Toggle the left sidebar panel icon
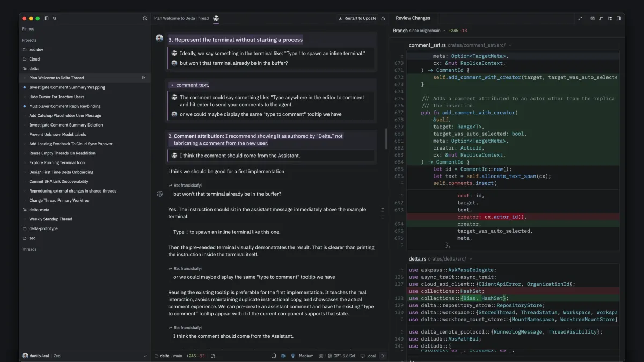The height and width of the screenshot is (362, 644). 46,18
